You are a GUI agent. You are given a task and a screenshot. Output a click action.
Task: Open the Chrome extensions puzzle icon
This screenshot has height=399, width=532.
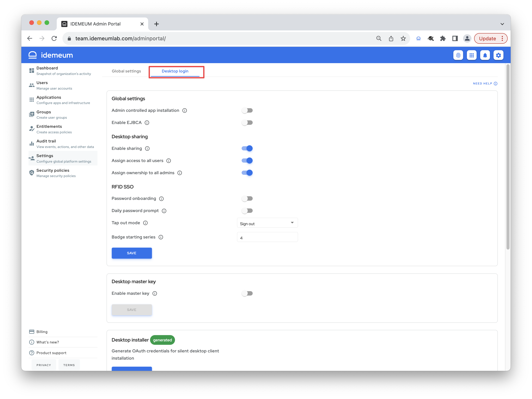tap(443, 38)
